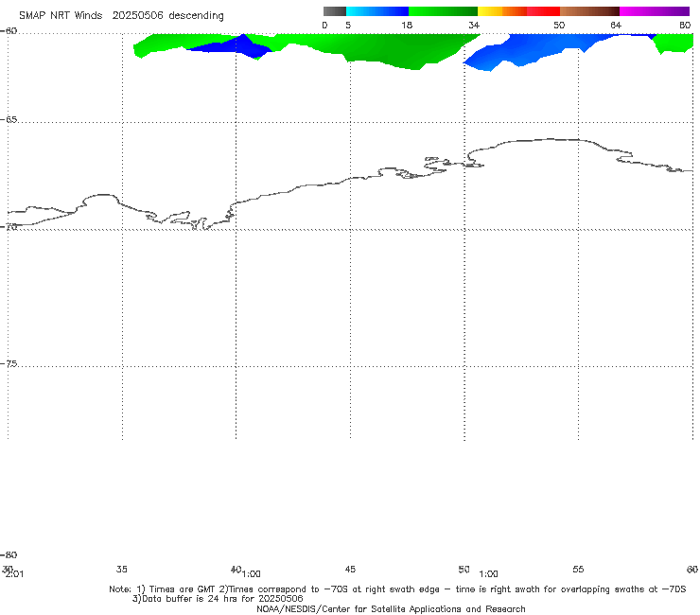Click the "18" label under the color bar
Image resolution: width=700 pixels, height=615 pixels.
(407, 25)
